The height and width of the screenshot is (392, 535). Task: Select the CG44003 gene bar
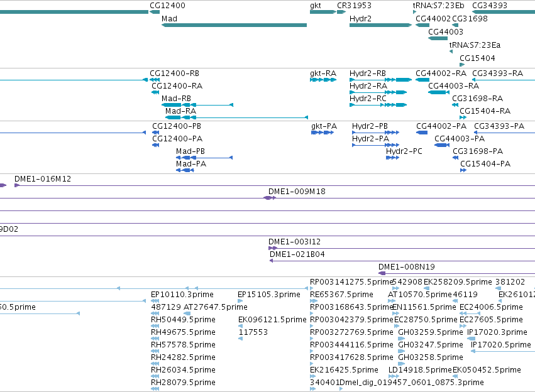tap(438, 38)
